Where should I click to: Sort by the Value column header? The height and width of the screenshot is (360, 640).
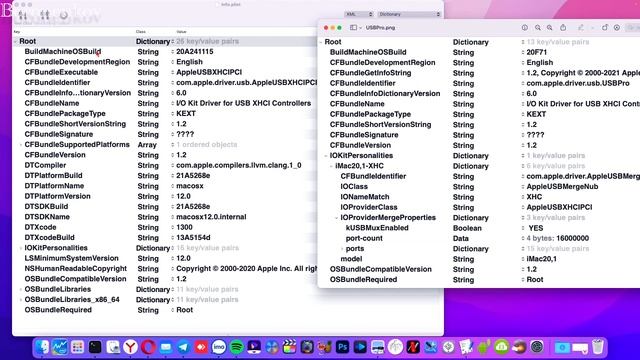pyautogui.click(x=181, y=31)
